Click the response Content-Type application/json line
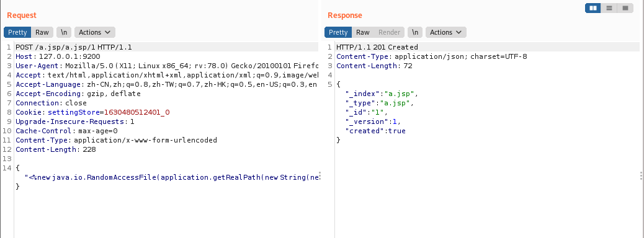Screen dimensions: 644x238 [432, 56]
